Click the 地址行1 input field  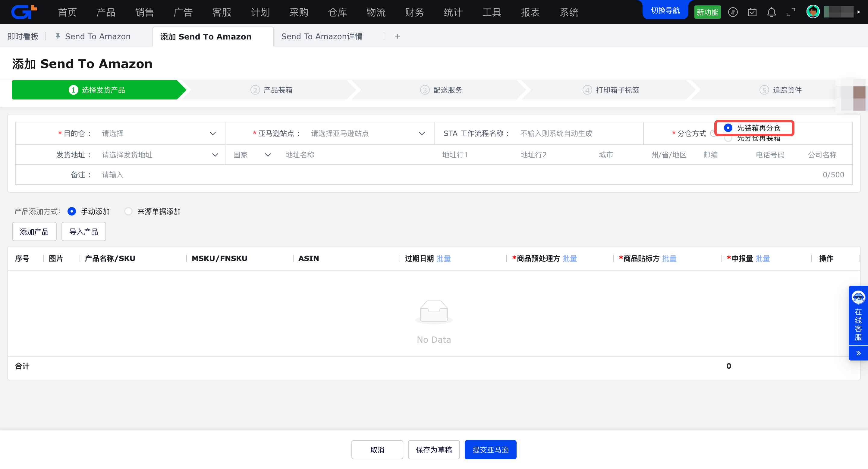click(x=477, y=155)
